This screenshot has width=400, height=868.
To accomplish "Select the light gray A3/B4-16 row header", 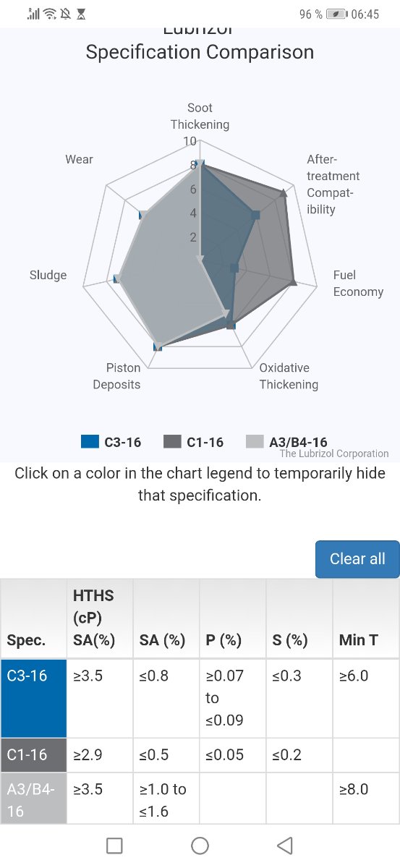I will tap(33, 798).
